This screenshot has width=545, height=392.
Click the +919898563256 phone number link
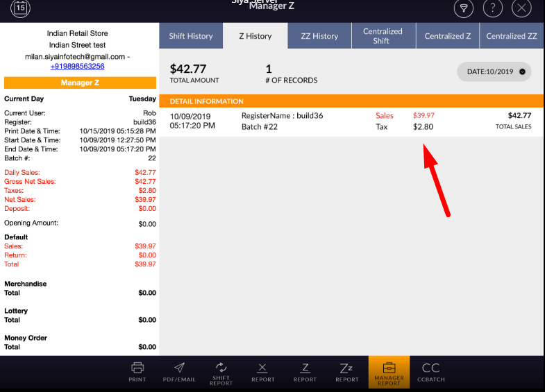[77, 66]
